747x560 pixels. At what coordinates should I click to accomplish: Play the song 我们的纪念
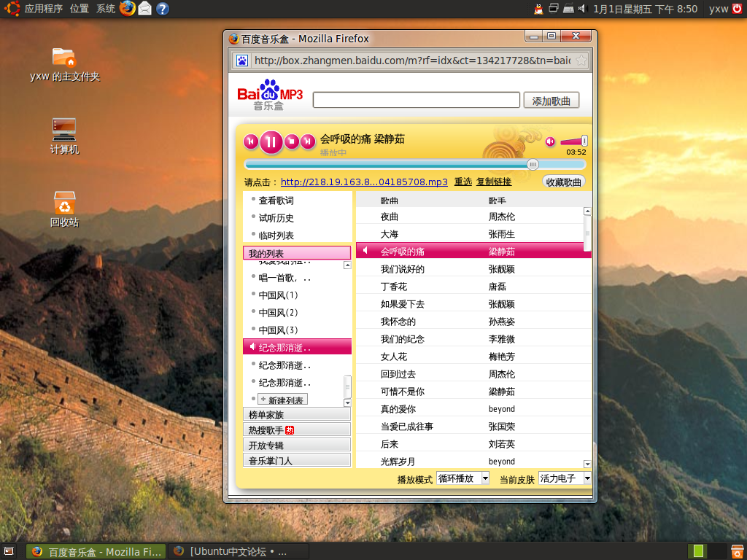(473, 339)
